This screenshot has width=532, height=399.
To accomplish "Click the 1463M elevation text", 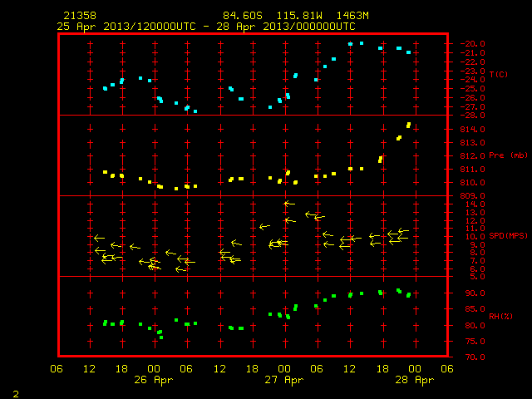I will pos(352,16).
